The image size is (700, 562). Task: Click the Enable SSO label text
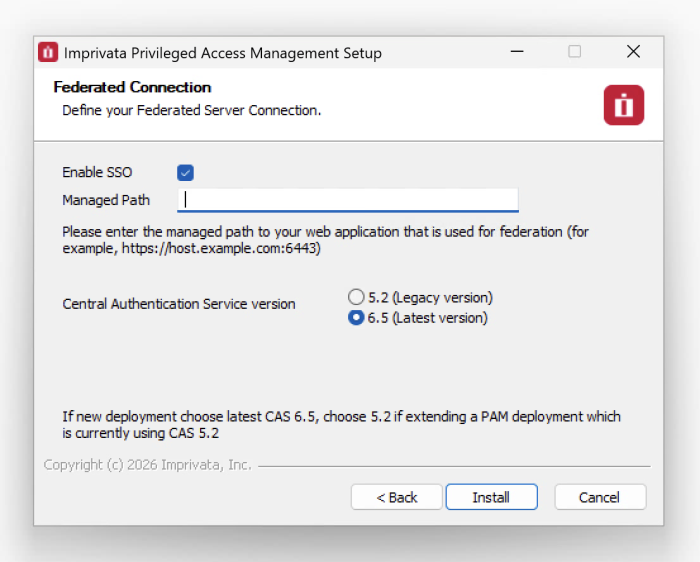pyautogui.click(x=97, y=173)
